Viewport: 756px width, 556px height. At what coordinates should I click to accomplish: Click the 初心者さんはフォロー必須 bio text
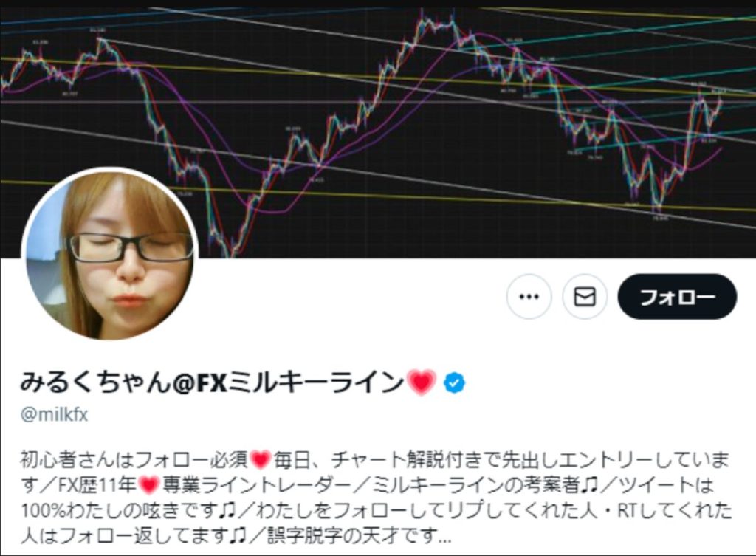tap(134, 460)
